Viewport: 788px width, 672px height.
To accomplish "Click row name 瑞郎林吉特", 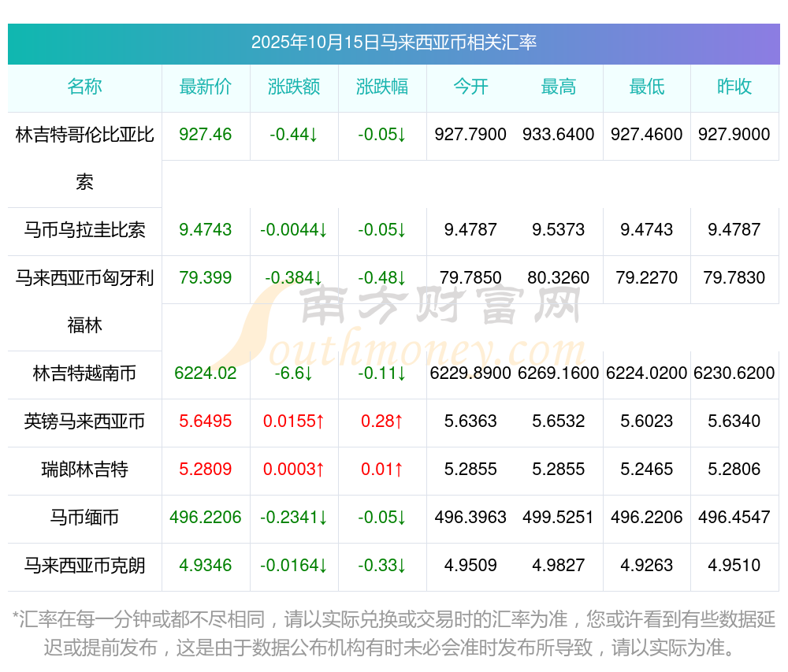I will click(84, 469).
